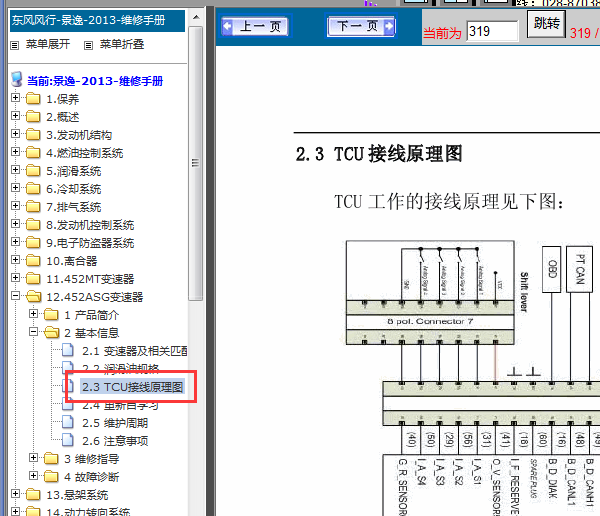Open the 2.1 变速器及相关匹配 page

click(x=135, y=351)
